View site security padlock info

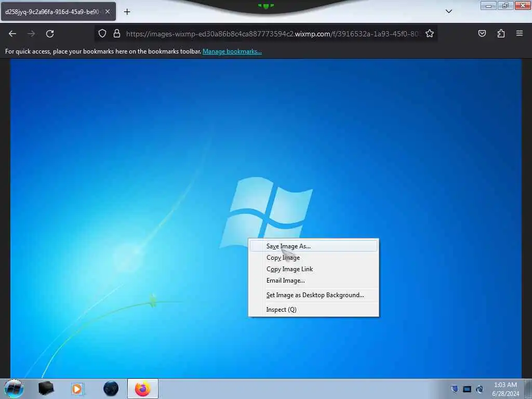coord(117,34)
